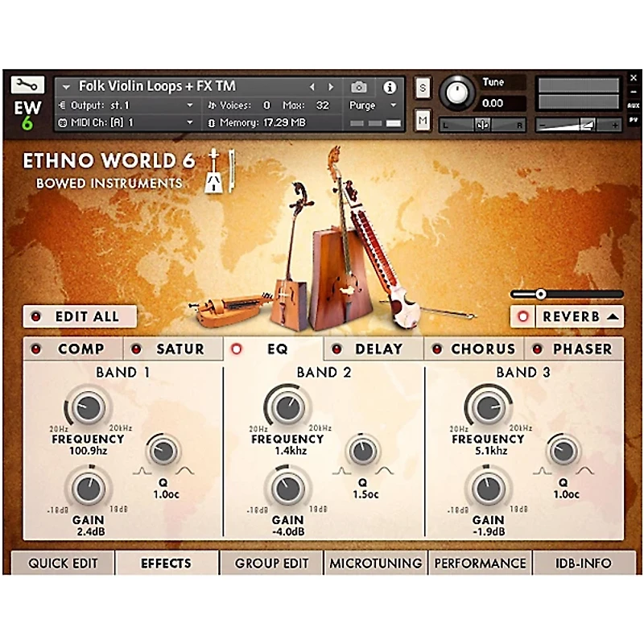Take a snapshot using the camera icon
The height and width of the screenshot is (644, 644).
[360, 87]
